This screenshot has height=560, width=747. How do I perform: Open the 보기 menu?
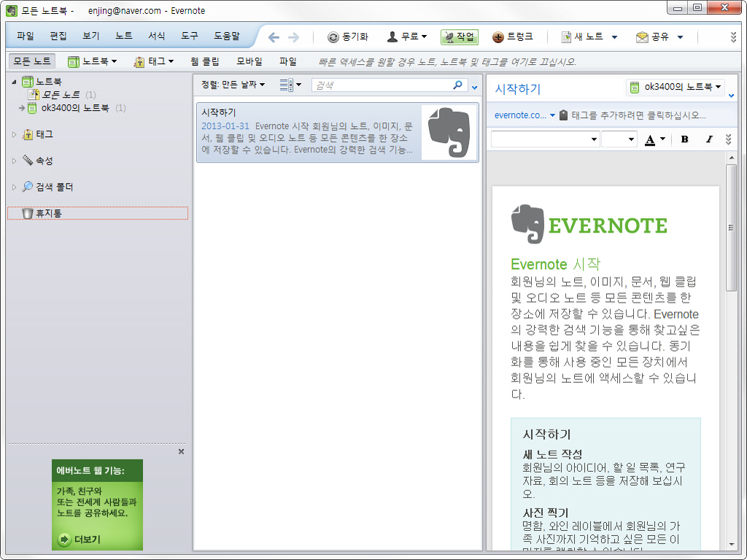(x=91, y=36)
